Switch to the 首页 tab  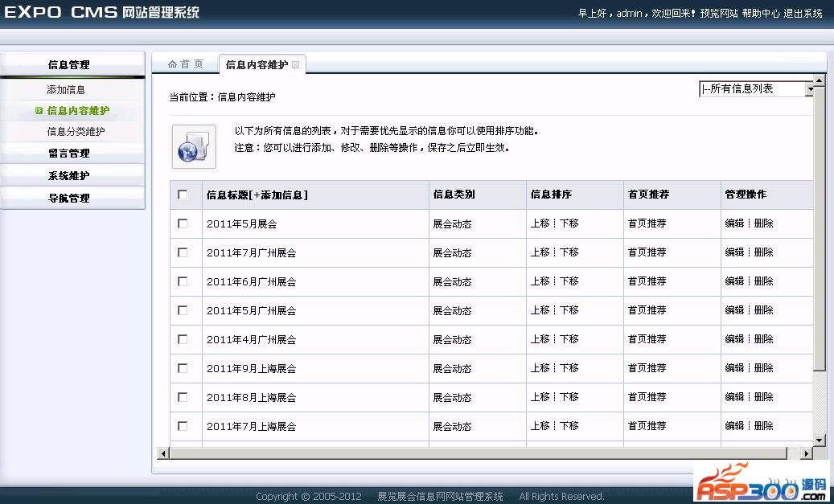pyautogui.click(x=186, y=64)
